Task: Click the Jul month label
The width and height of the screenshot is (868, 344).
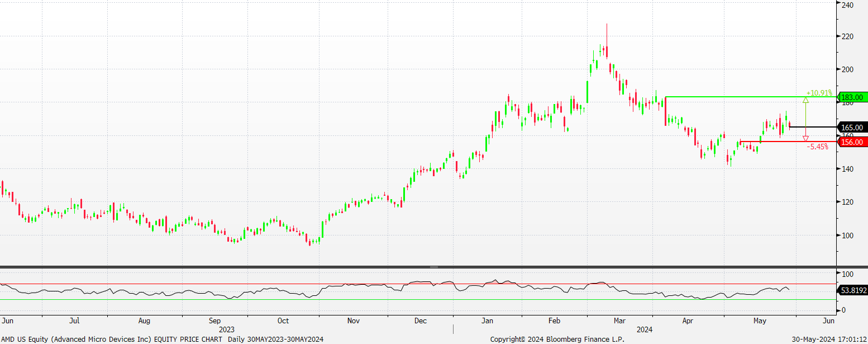Action: [74, 321]
